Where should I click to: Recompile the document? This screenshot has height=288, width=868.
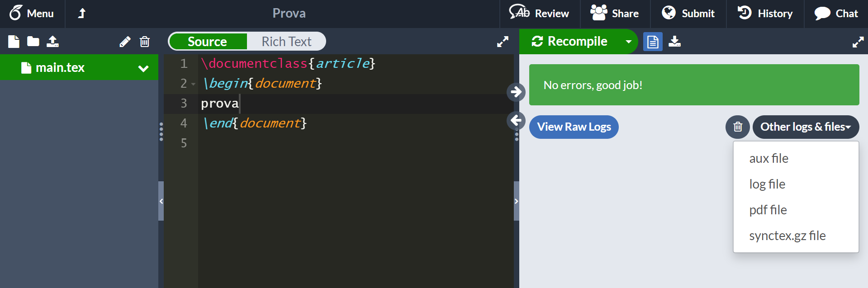point(570,42)
